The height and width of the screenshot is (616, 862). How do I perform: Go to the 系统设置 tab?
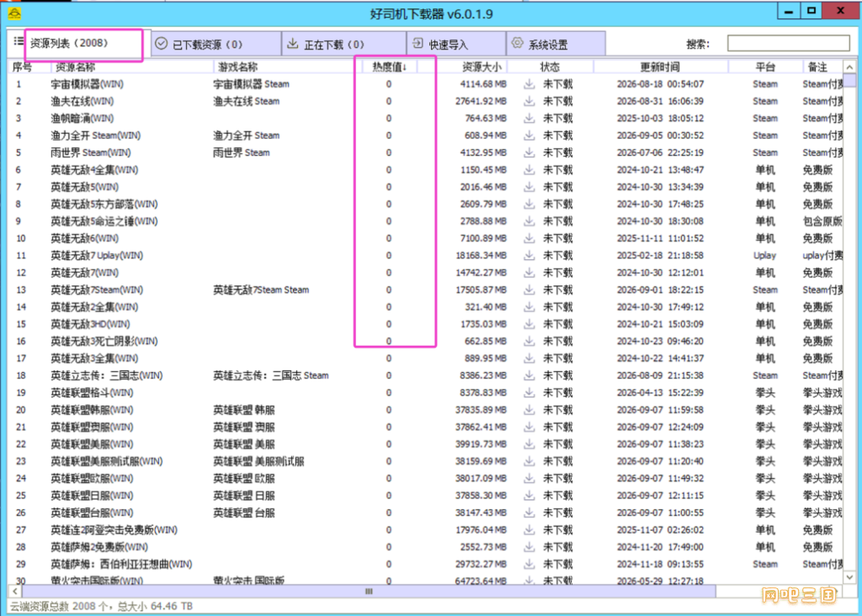click(556, 44)
